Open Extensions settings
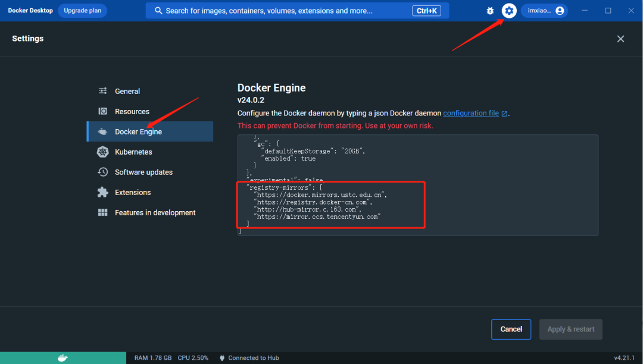 click(149, 192)
